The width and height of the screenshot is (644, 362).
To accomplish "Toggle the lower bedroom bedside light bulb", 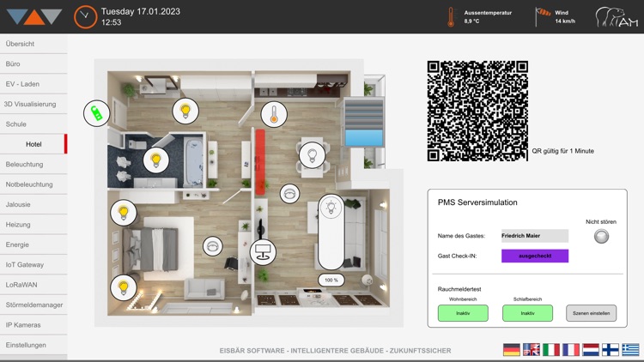I will click(x=124, y=287).
